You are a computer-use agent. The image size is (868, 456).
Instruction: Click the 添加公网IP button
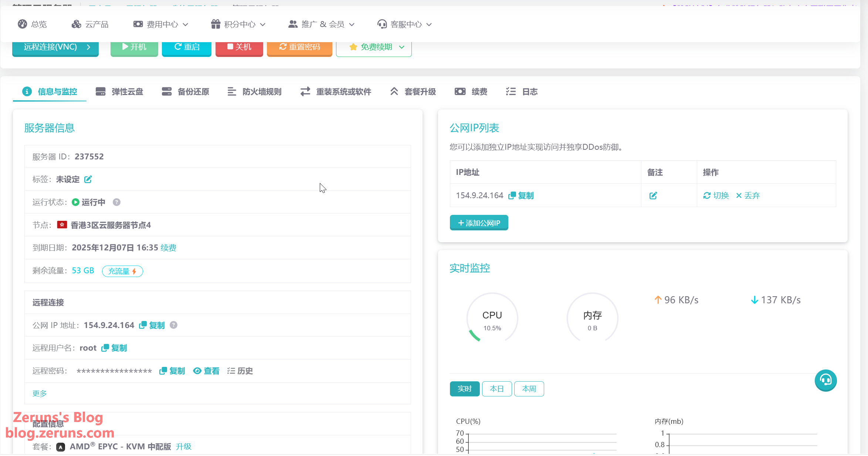(x=479, y=223)
